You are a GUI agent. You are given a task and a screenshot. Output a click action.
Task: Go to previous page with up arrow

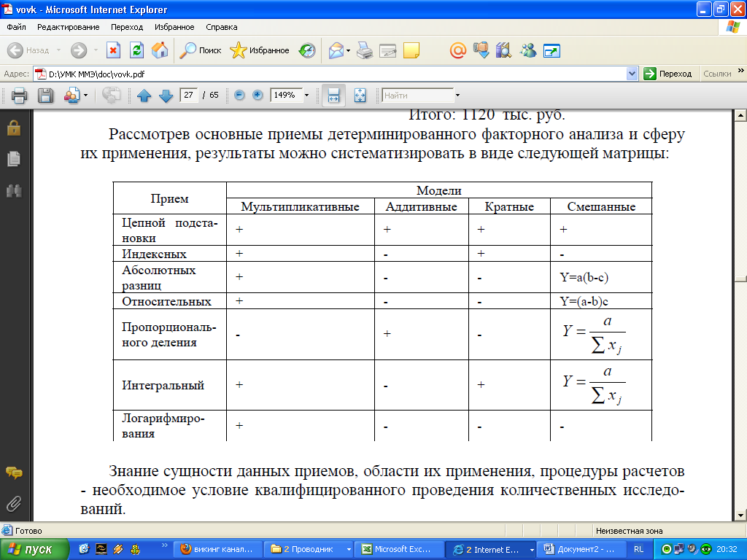[x=144, y=96]
